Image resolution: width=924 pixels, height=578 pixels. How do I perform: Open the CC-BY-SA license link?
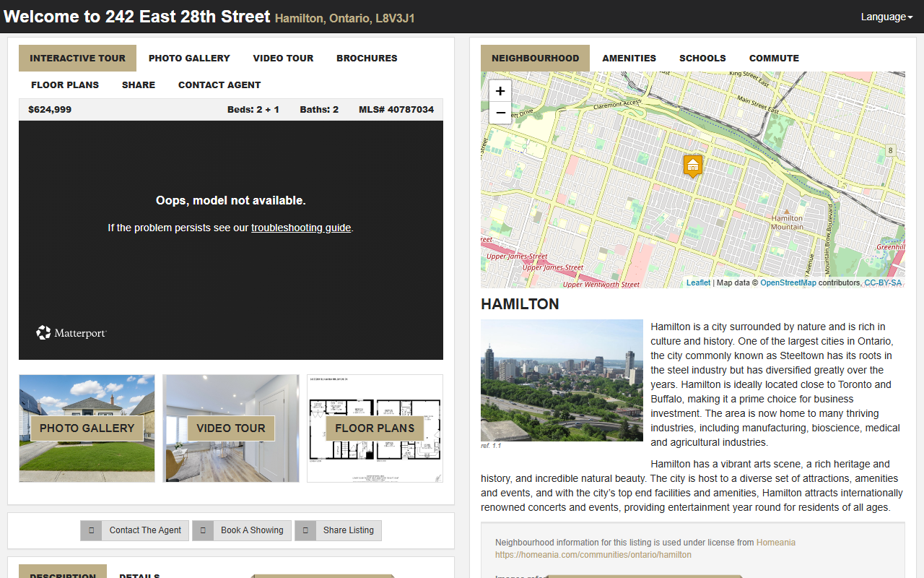(x=883, y=282)
